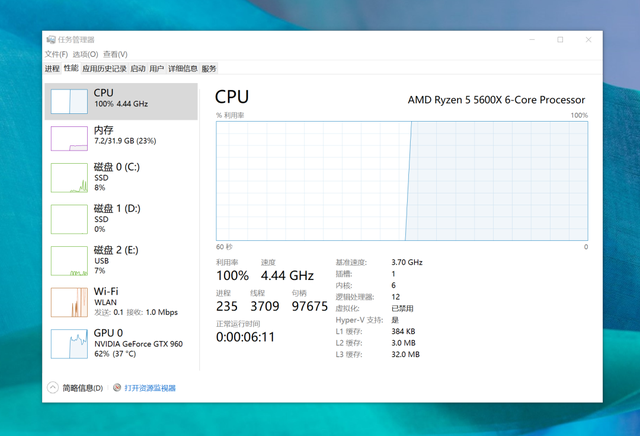Select 磁盘 0 (C:) graph thumbnail
The width and height of the screenshot is (640, 436).
pos(69,178)
